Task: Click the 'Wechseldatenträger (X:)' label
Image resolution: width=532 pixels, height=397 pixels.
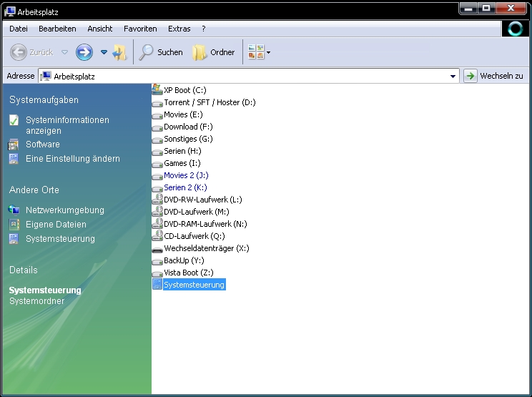Action: click(x=206, y=248)
